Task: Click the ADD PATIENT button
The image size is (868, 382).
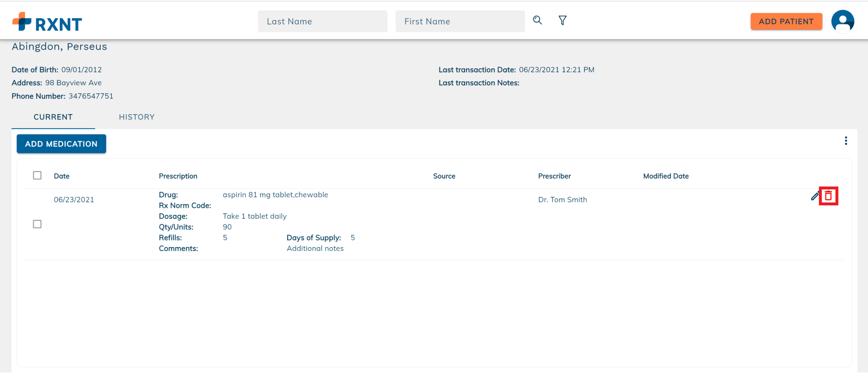Action: (786, 21)
